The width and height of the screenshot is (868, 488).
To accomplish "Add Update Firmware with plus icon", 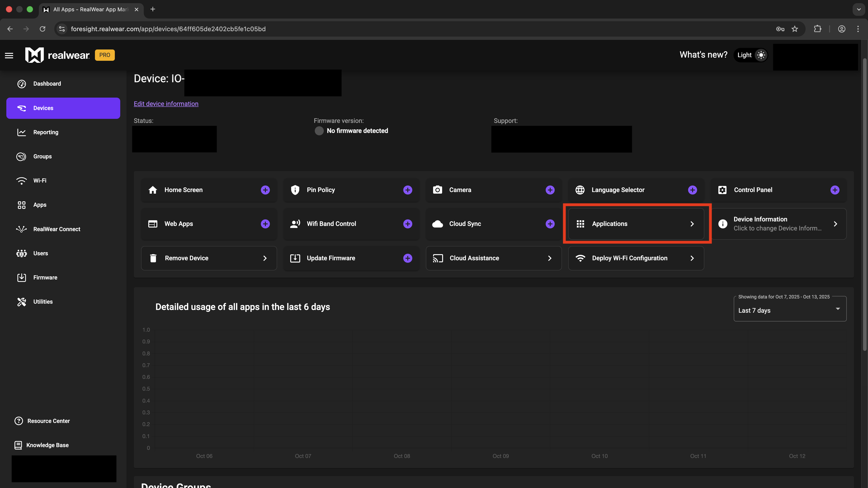I will pyautogui.click(x=408, y=258).
